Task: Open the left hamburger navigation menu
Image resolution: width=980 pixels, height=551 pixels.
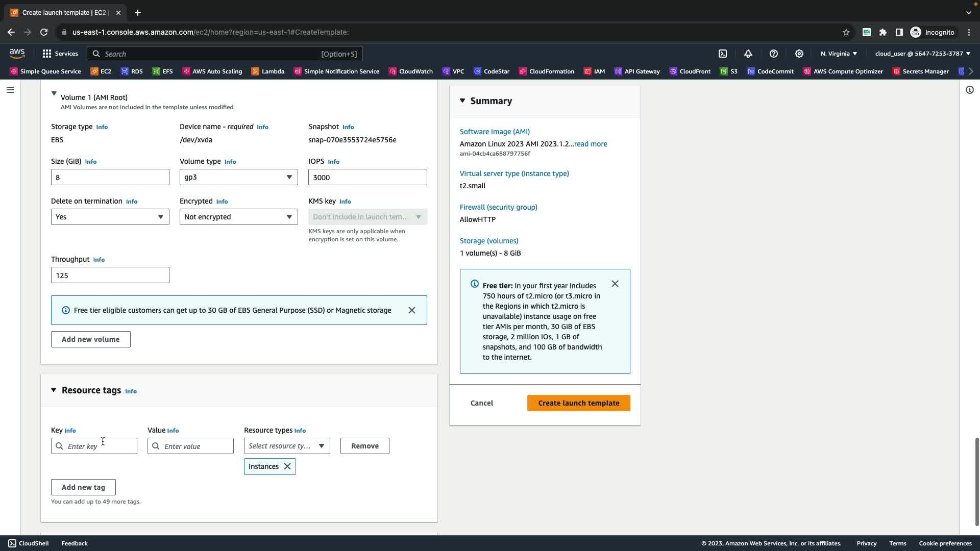Action: [10, 90]
